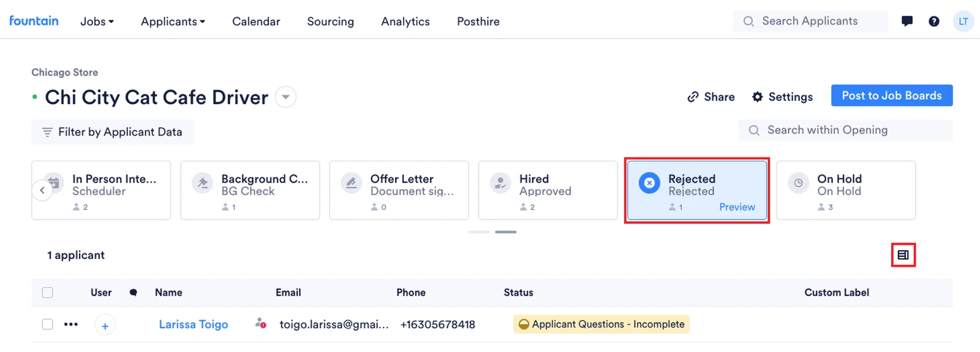Click the Preview link in Rejected

(x=737, y=207)
